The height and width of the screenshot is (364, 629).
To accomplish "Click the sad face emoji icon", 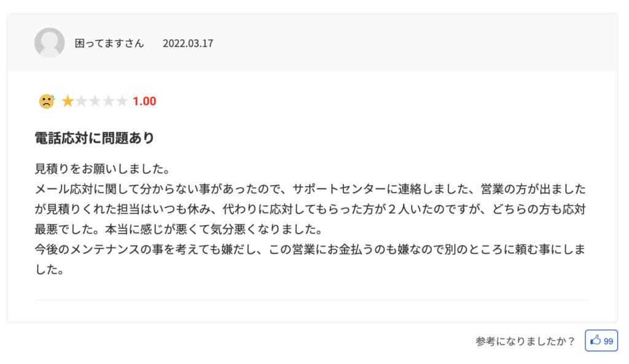I will (47, 101).
